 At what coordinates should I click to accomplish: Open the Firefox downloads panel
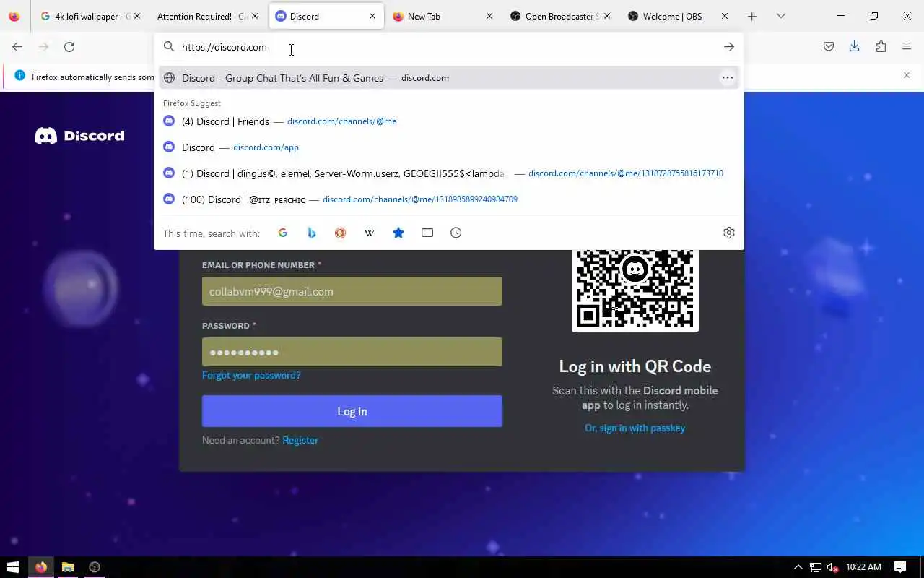click(855, 47)
